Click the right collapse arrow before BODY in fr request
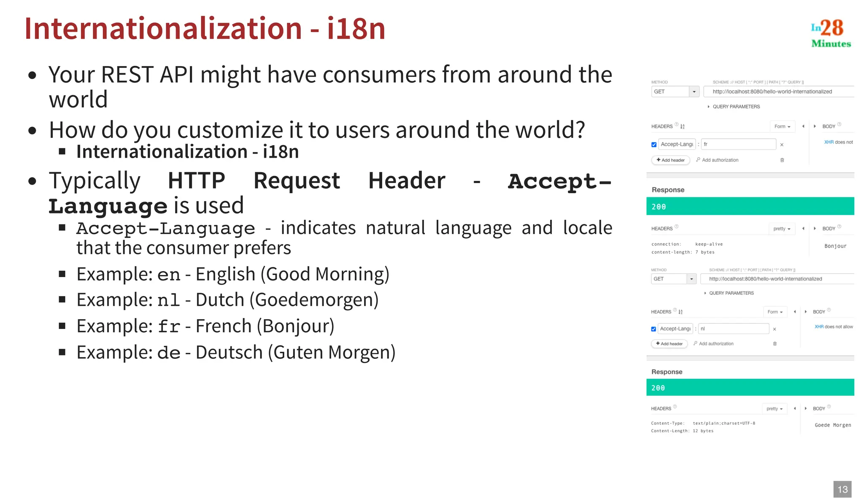The width and height of the screenshot is (864, 504). (x=815, y=126)
